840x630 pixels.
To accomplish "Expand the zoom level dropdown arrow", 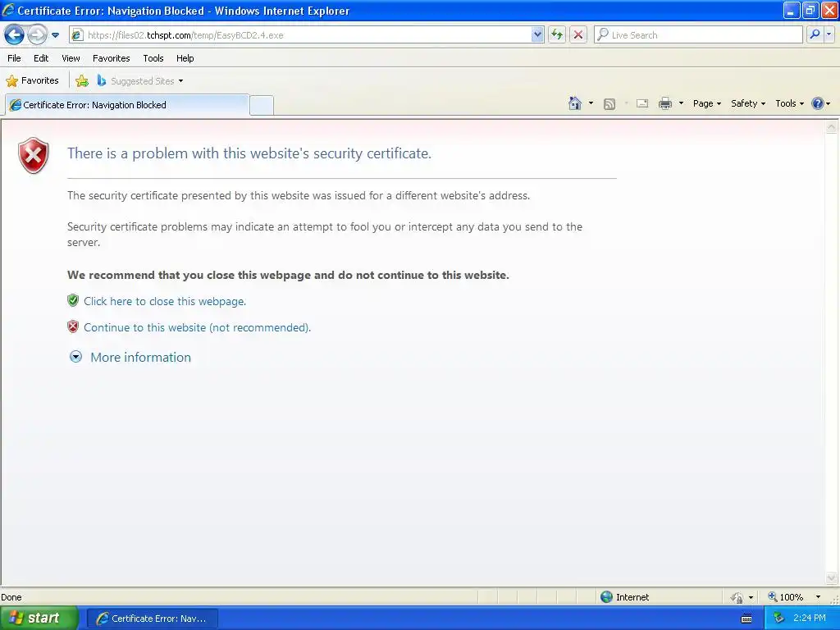I will click(x=818, y=597).
